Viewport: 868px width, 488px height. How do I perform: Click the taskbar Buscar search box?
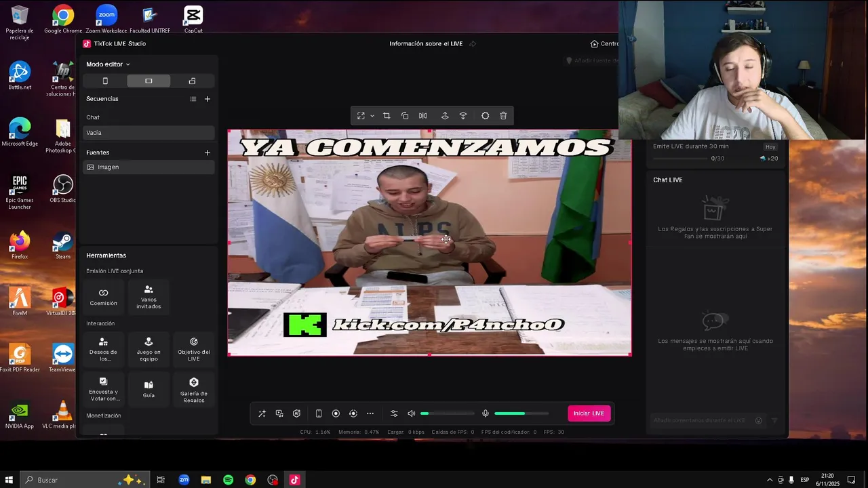click(x=85, y=480)
